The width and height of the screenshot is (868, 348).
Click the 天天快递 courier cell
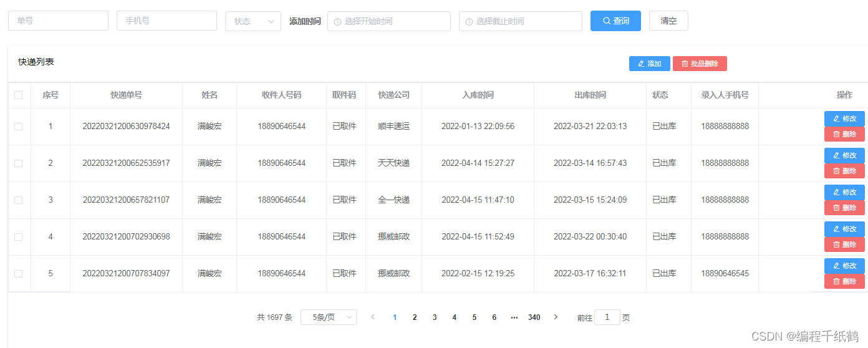click(394, 163)
